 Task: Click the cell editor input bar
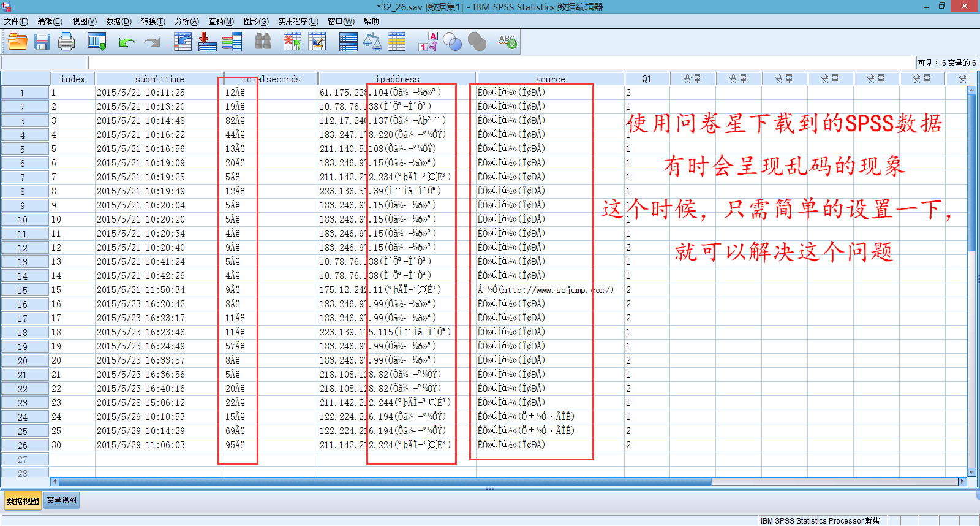pos(501,63)
